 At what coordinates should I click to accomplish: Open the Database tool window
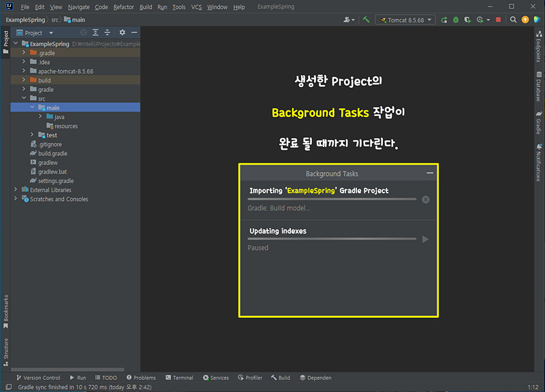click(x=539, y=86)
